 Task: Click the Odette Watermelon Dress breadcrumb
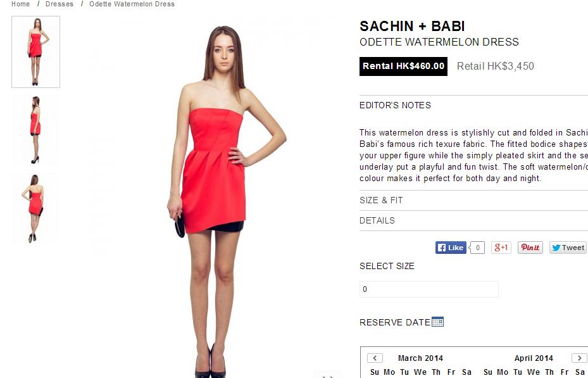(x=132, y=4)
